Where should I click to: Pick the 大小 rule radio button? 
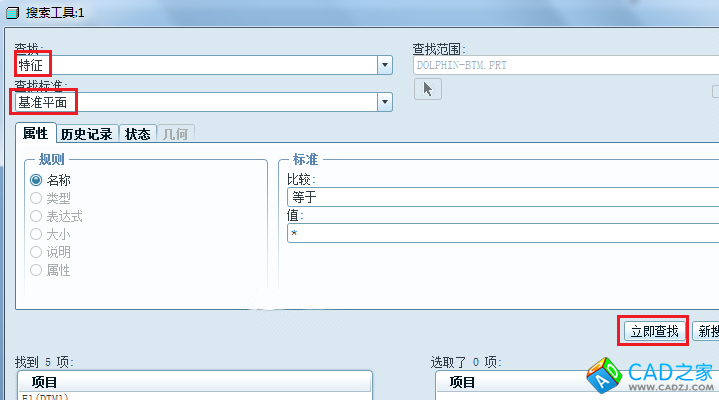pyautogui.click(x=36, y=234)
